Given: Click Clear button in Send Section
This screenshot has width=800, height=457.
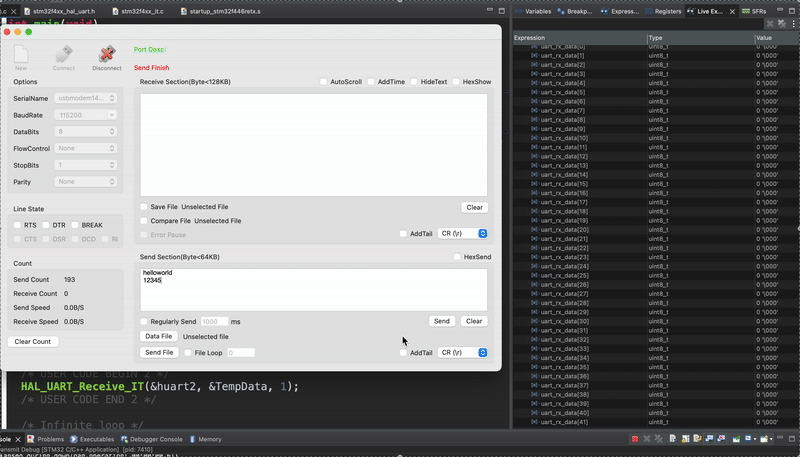Looking at the screenshot, I should (x=474, y=321).
